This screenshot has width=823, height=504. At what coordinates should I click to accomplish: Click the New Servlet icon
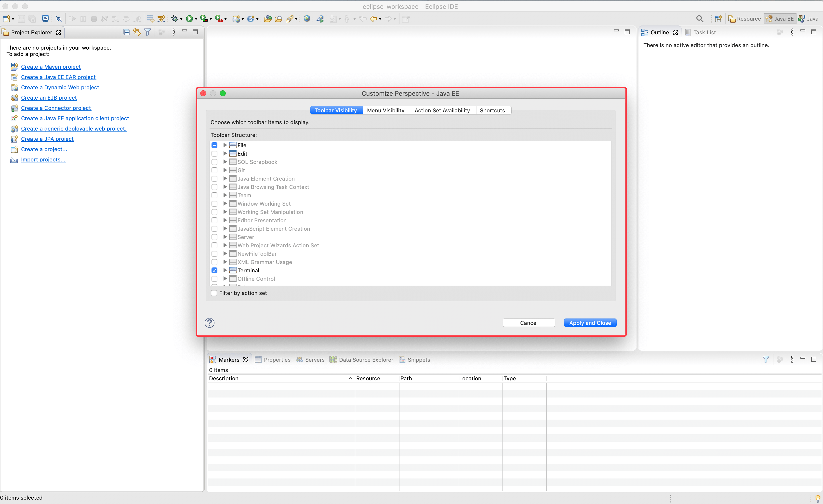pyautogui.click(x=251, y=19)
